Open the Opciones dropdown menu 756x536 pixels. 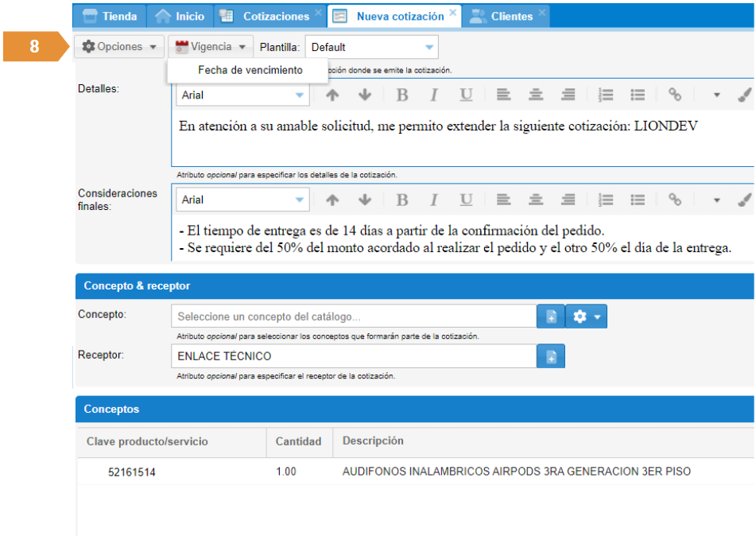[x=119, y=47]
